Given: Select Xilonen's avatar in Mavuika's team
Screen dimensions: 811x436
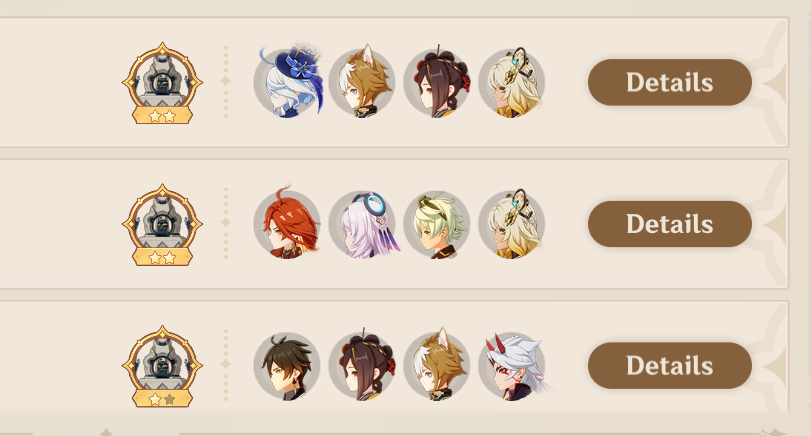Looking at the screenshot, I should [x=512, y=223].
